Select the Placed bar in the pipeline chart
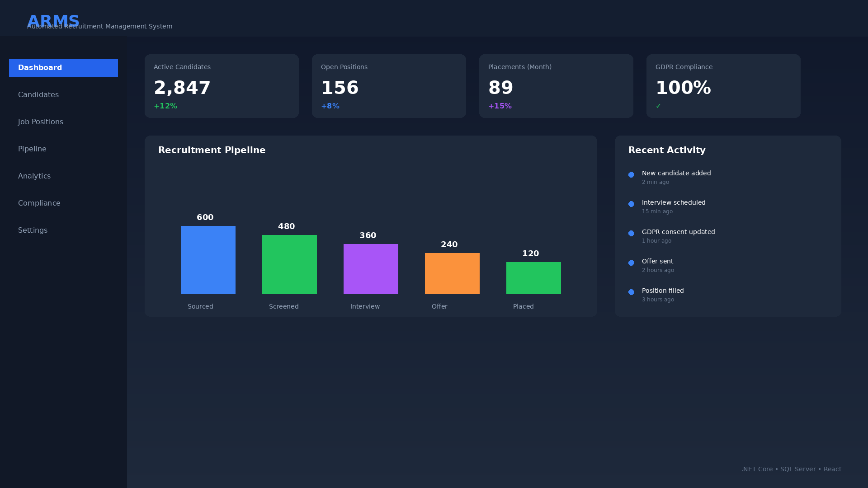The image size is (868, 488). coord(533,277)
